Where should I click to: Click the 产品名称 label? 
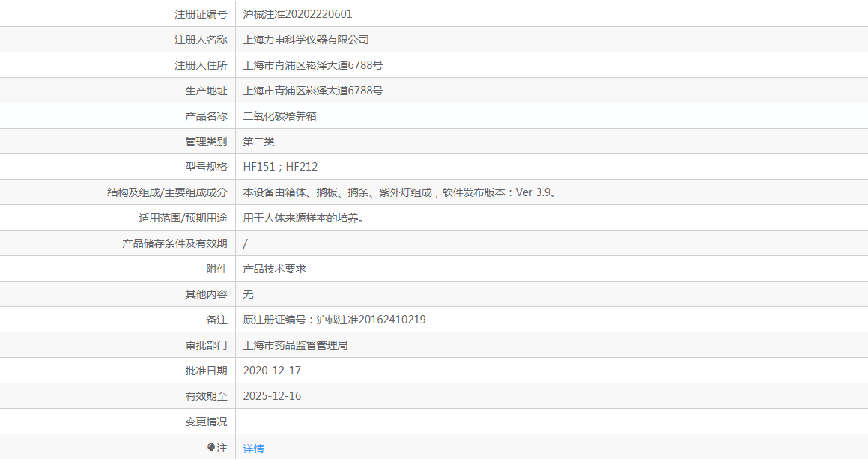point(206,116)
